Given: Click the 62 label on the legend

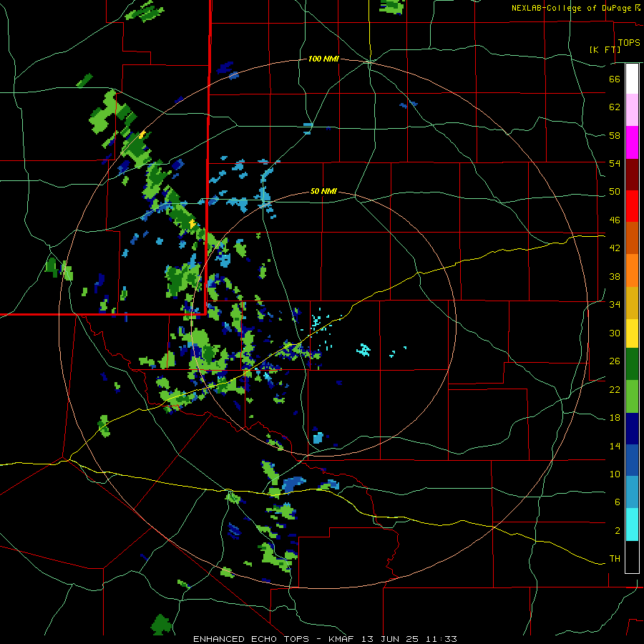Looking at the screenshot, I should (615, 107).
